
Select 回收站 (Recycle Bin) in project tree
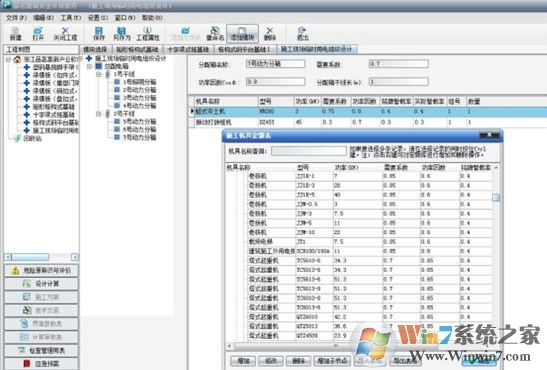coord(32,138)
